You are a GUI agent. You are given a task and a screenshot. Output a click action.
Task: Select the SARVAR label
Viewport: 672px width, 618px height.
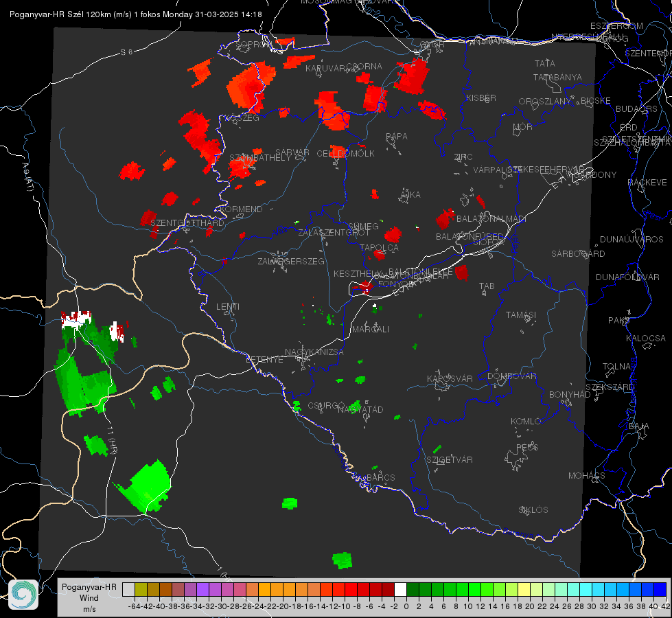[292, 152]
